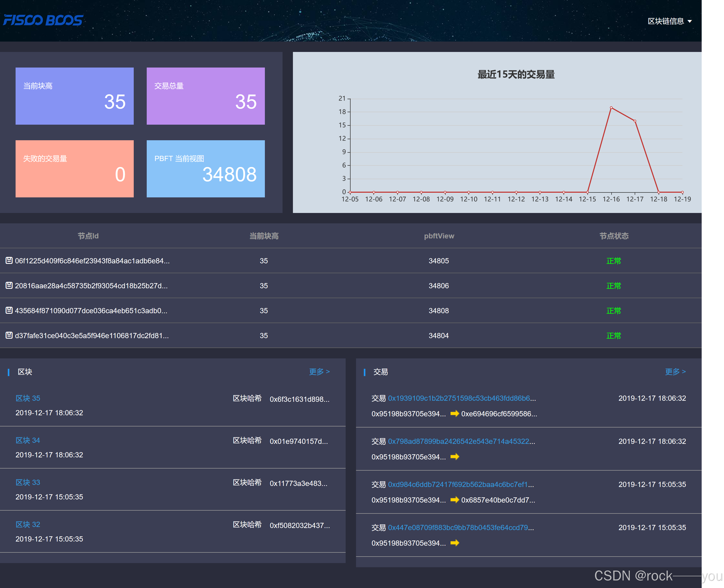Click yellow arrow in transaction 0xd984c6ddb724
Viewport: 724px width, 588px height.
[x=454, y=500]
